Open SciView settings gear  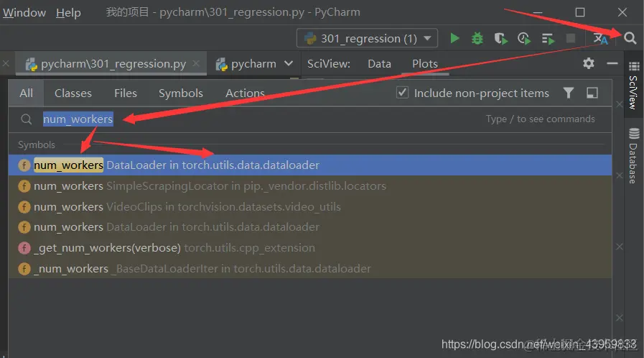[x=589, y=63]
